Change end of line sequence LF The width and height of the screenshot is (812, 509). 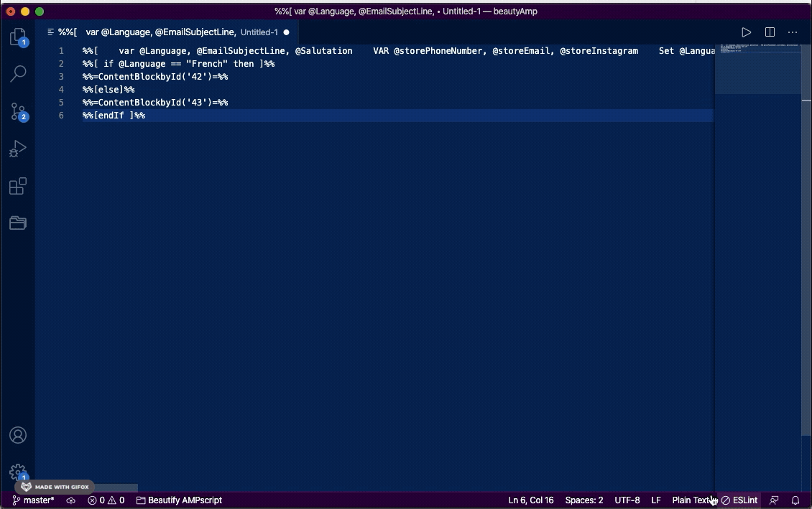pyautogui.click(x=655, y=500)
